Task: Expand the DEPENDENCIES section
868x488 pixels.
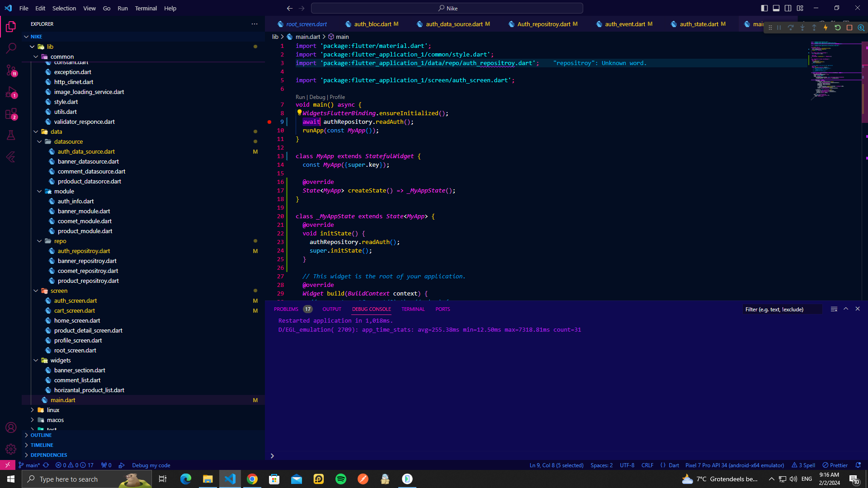Action: pos(48,455)
